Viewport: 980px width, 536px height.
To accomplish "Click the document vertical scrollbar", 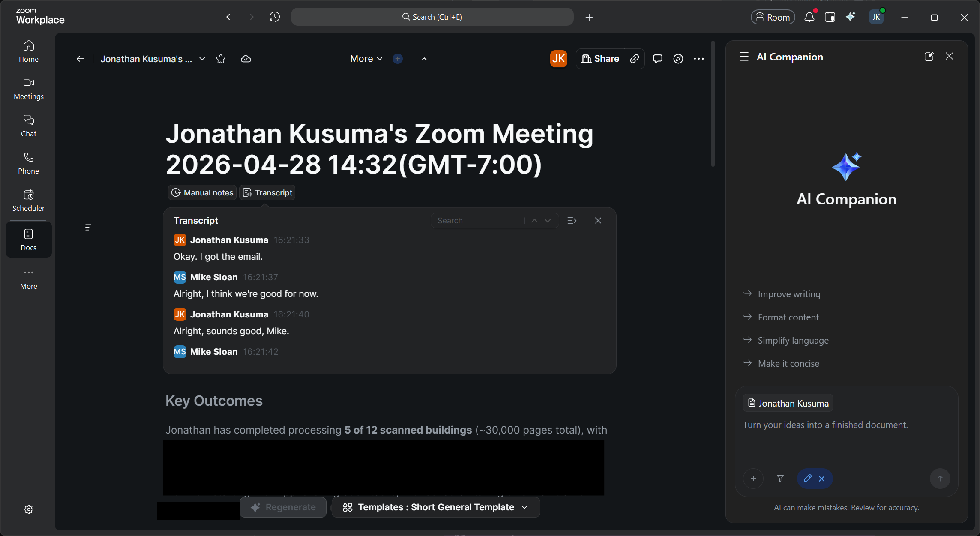I will pyautogui.click(x=713, y=104).
